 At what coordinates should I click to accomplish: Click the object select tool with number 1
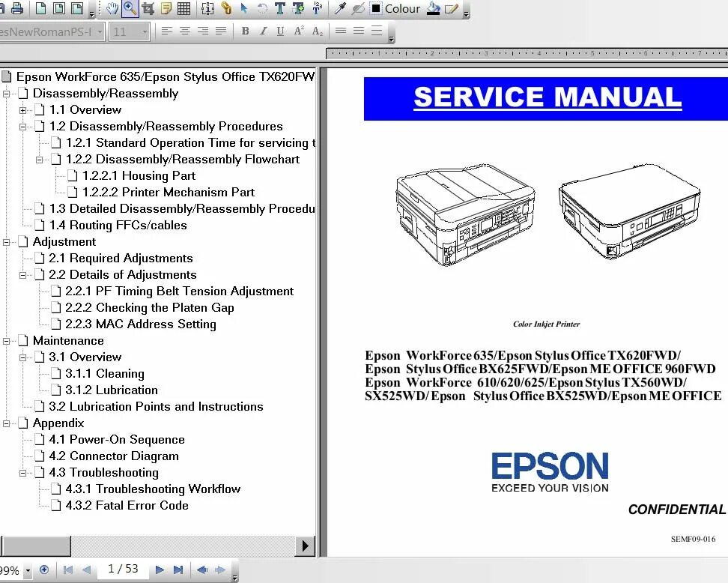point(207,8)
